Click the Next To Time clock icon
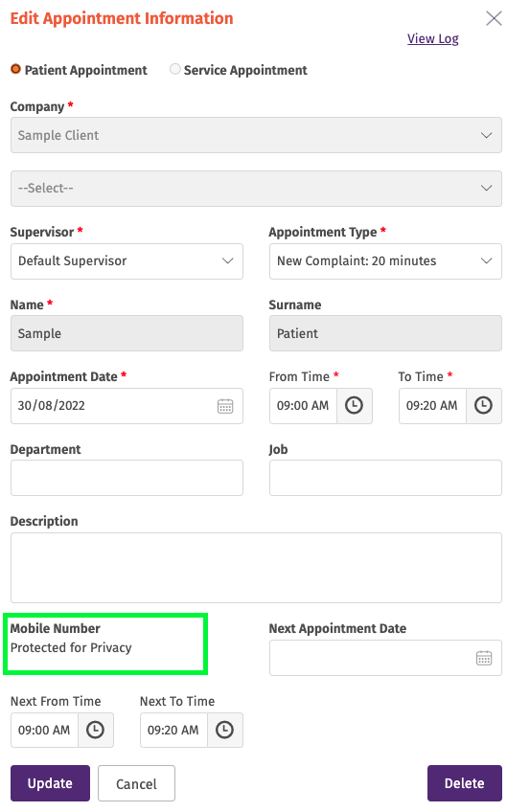This screenshot has width=507, height=812. point(225,731)
